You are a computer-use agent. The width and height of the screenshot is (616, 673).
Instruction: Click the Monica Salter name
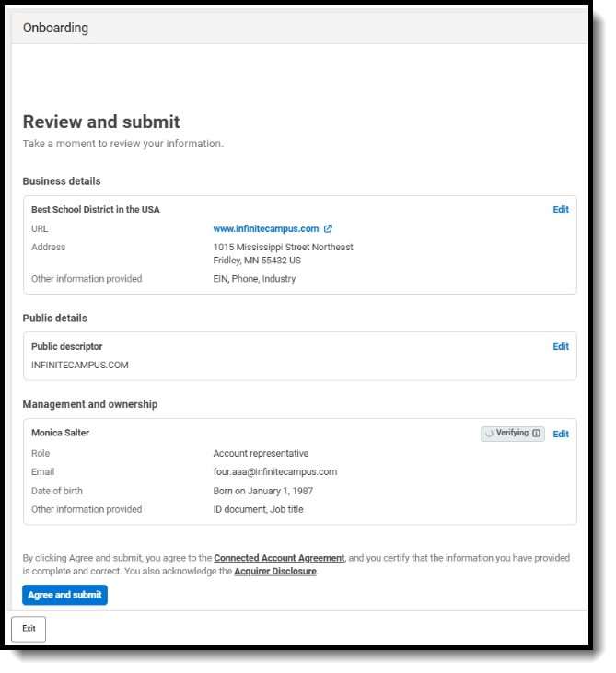(60, 433)
